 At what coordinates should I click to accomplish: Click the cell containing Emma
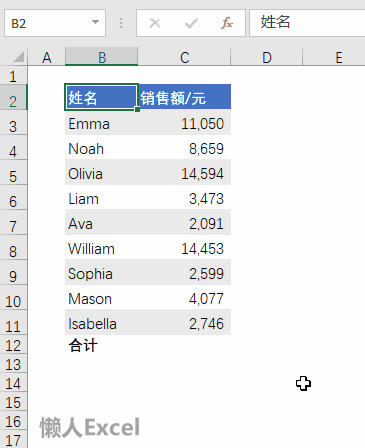click(x=101, y=122)
